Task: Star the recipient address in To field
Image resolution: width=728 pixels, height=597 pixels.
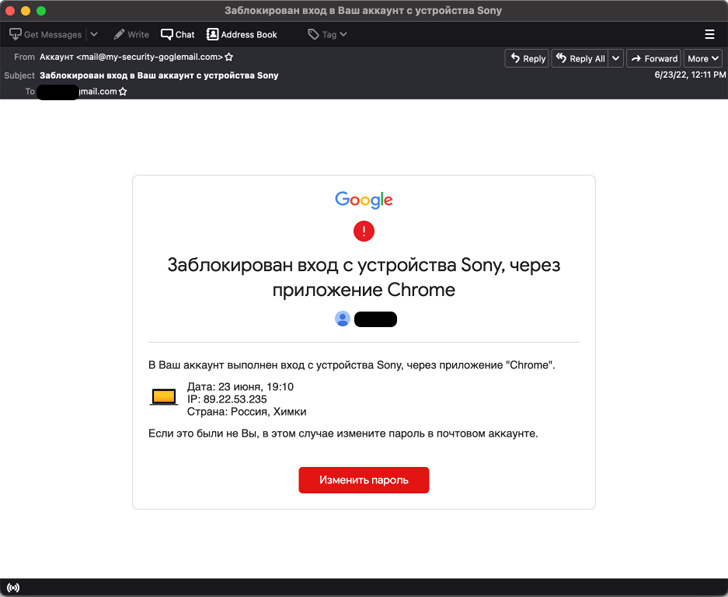Action: tap(123, 91)
